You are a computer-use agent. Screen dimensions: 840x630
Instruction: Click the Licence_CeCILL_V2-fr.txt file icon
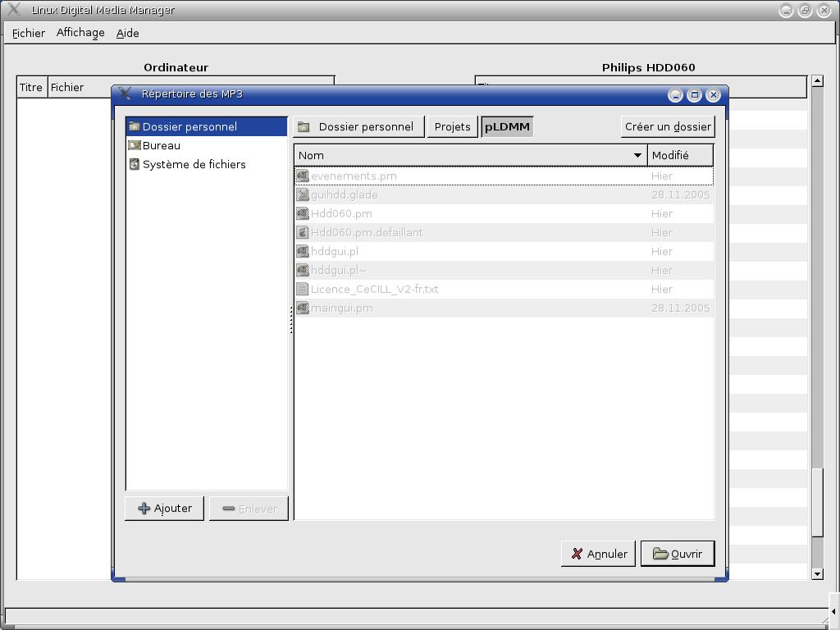pos(303,289)
